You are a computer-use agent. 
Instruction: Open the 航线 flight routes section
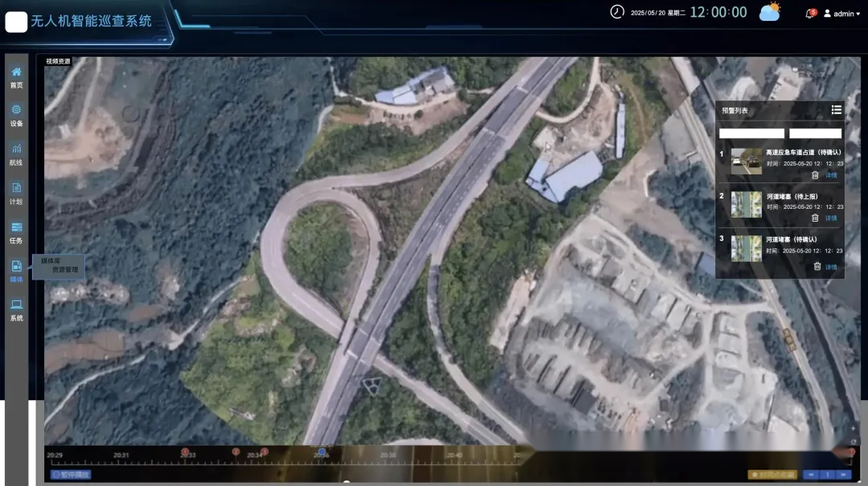[x=16, y=154]
